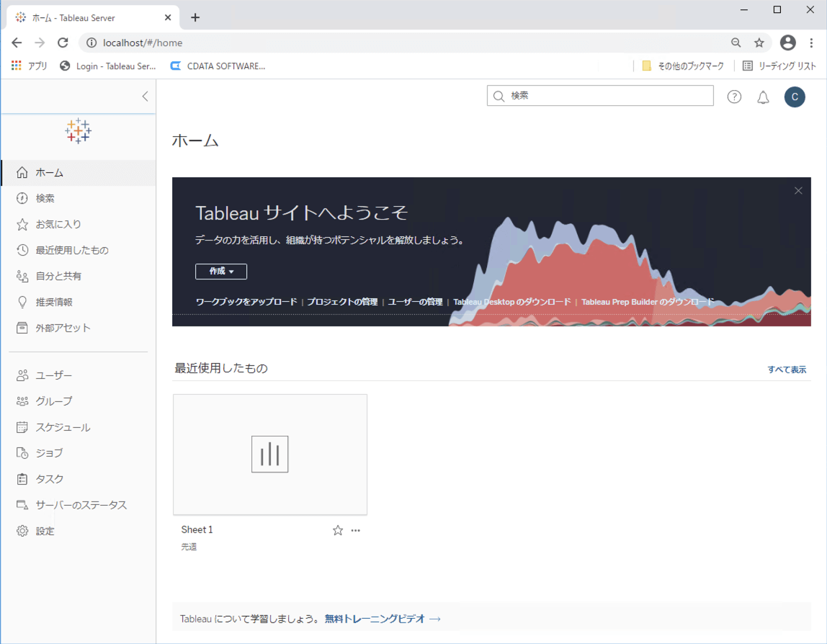Image resolution: width=827 pixels, height=644 pixels.
Task: Click Tableau Prep Builder のダウンロード link
Action: 648,302
